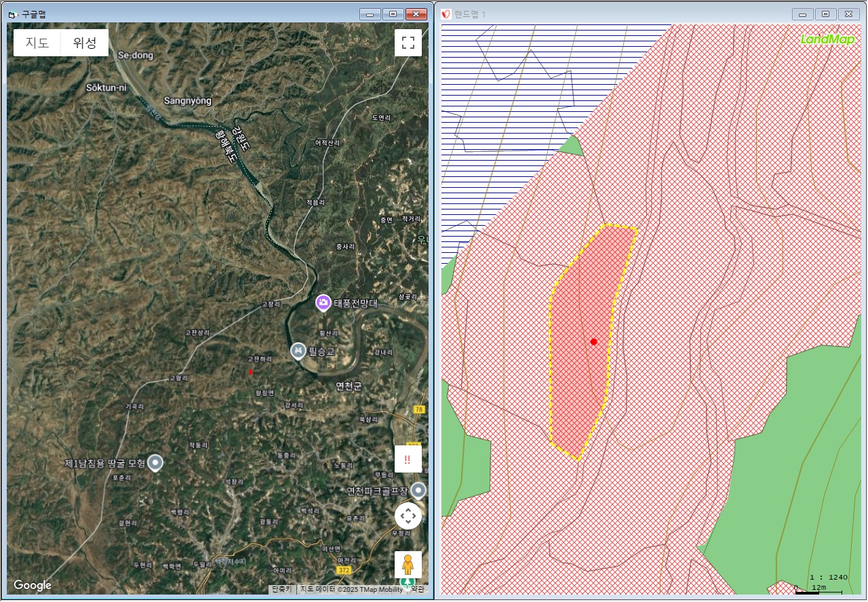The height and width of the screenshot is (602, 868).
Task: Open the map camera pan controls
Action: [408, 517]
